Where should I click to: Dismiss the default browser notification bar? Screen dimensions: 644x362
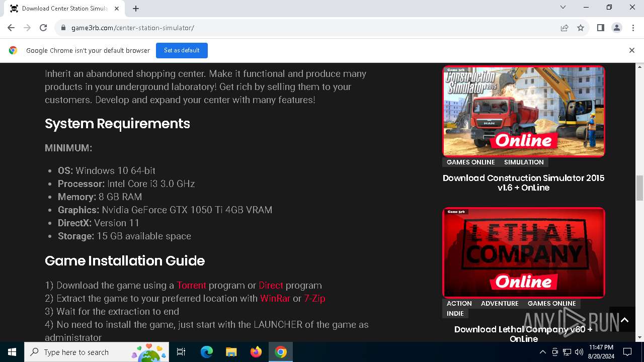(631, 50)
